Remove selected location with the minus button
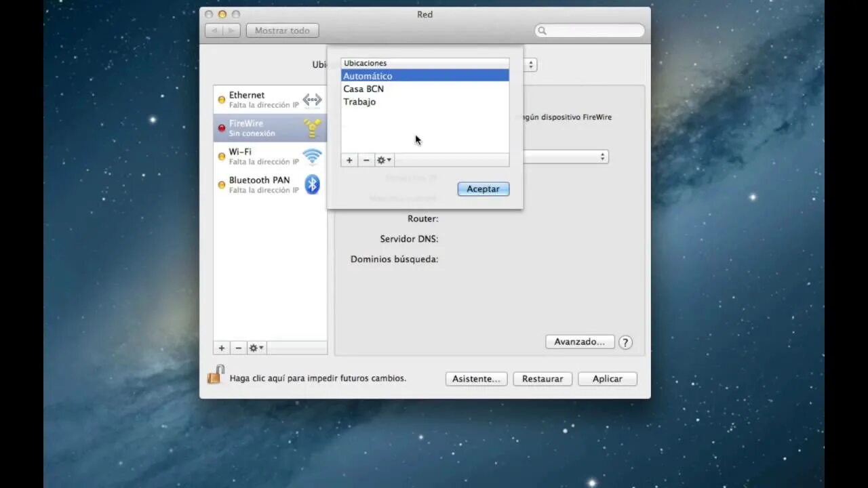The height and width of the screenshot is (488, 868). click(x=366, y=160)
